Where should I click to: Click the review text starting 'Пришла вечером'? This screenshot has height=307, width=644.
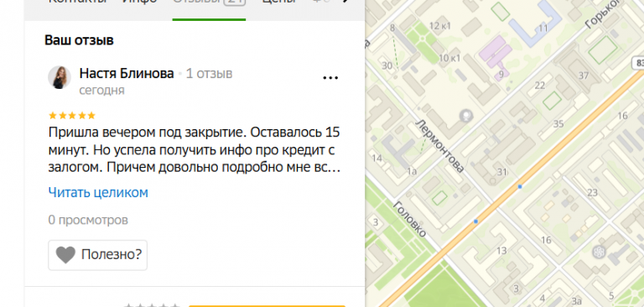coord(195,150)
